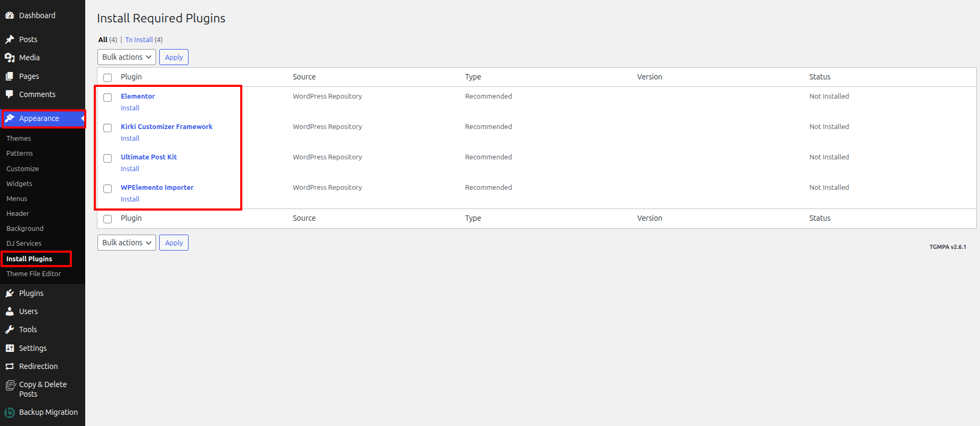Open Media via its sidebar icon

(x=10, y=58)
